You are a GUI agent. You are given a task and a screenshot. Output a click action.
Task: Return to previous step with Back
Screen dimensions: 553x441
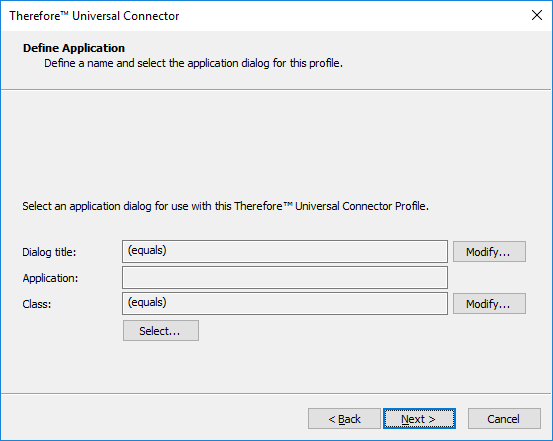tap(344, 419)
